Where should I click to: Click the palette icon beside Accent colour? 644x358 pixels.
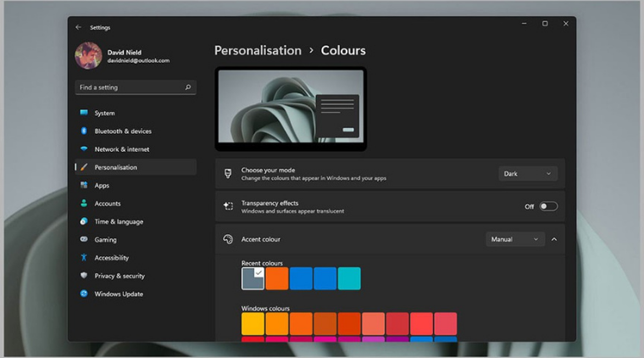228,238
